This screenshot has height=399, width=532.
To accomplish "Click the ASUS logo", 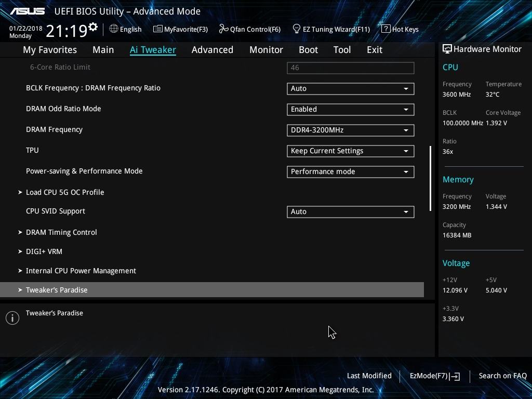I will (27, 11).
